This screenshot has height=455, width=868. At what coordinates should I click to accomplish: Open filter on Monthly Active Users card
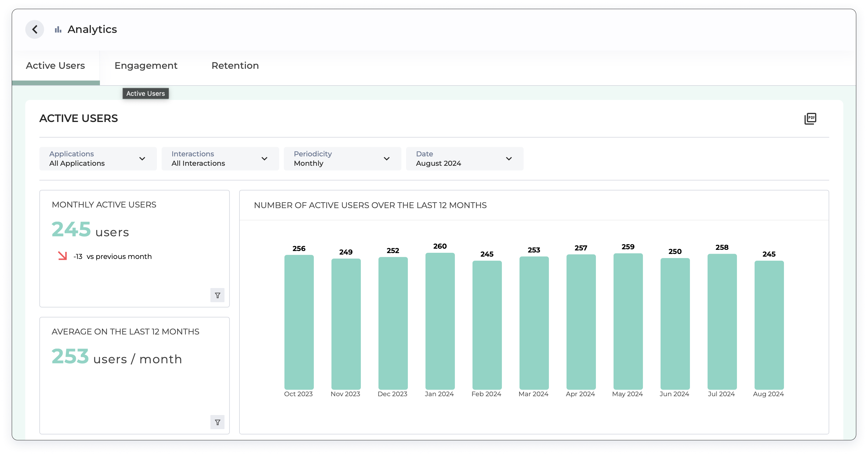(x=217, y=295)
